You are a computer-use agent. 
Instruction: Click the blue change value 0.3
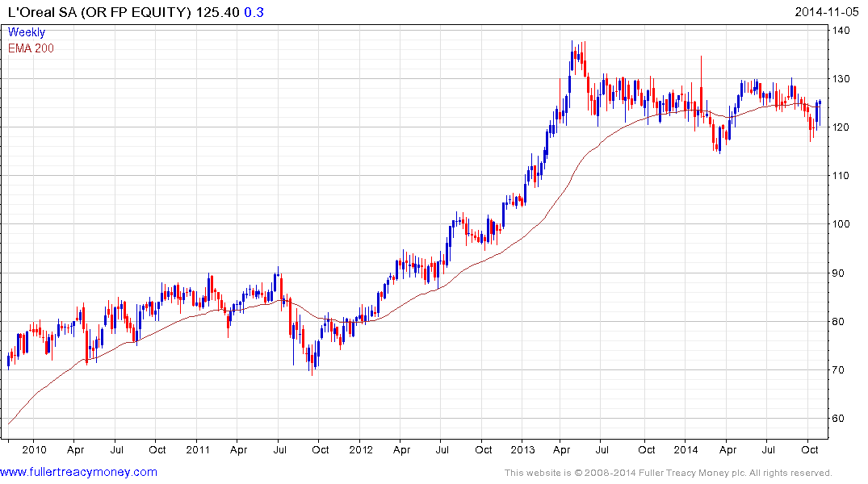point(254,12)
